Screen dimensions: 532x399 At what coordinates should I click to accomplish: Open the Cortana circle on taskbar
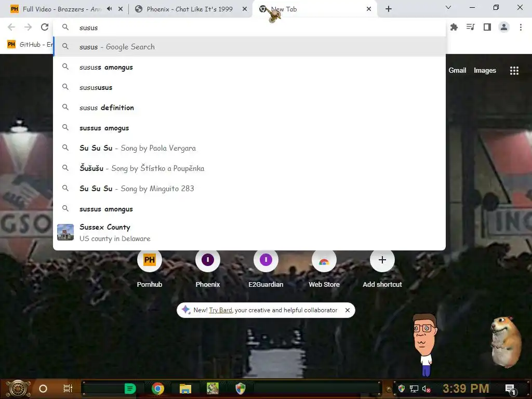click(x=43, y=389)
